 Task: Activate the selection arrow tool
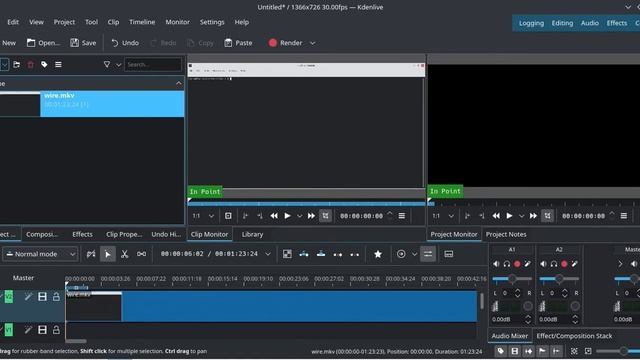tap(108, 254)
